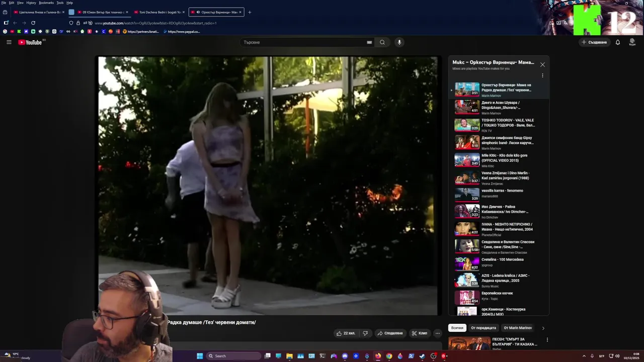644x362 pixels.
Task: Select the Всички filter chip
Action: (457, 328)
